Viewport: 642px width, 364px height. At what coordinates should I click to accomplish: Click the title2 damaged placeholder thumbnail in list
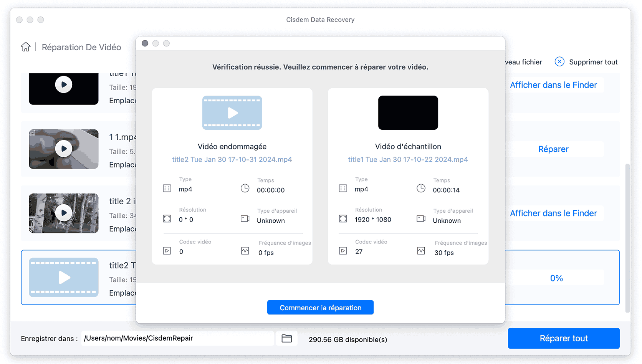click(64, 277)
